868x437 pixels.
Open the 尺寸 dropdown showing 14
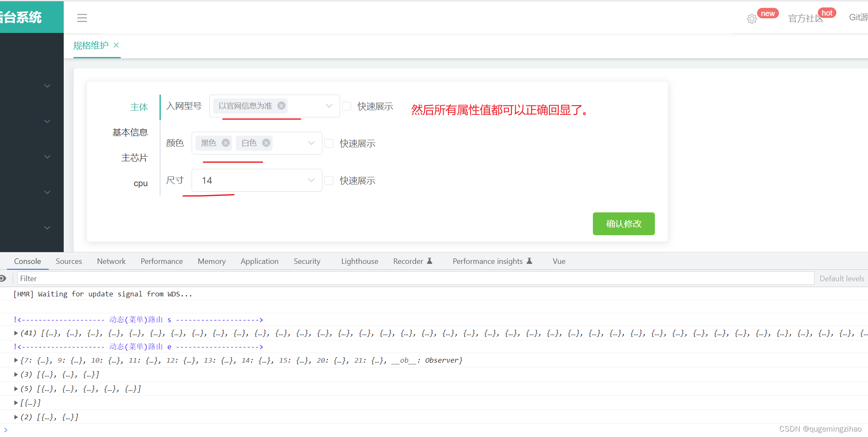point(257,180)
